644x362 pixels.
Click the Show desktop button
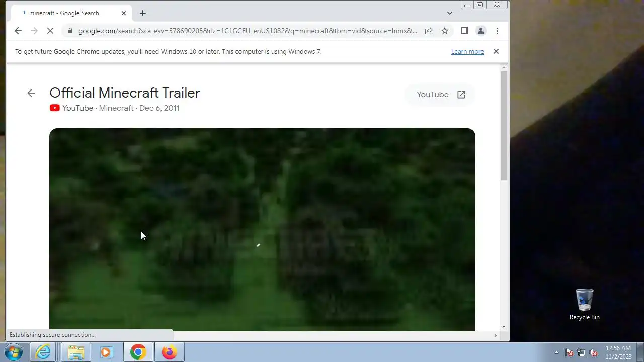coord(640,352)
